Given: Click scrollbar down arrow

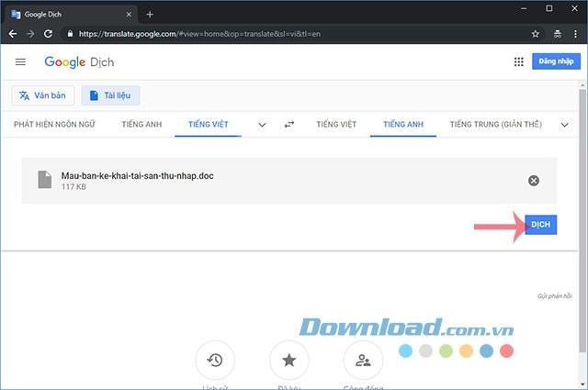Looking at the screenshot, I should 582,384.
